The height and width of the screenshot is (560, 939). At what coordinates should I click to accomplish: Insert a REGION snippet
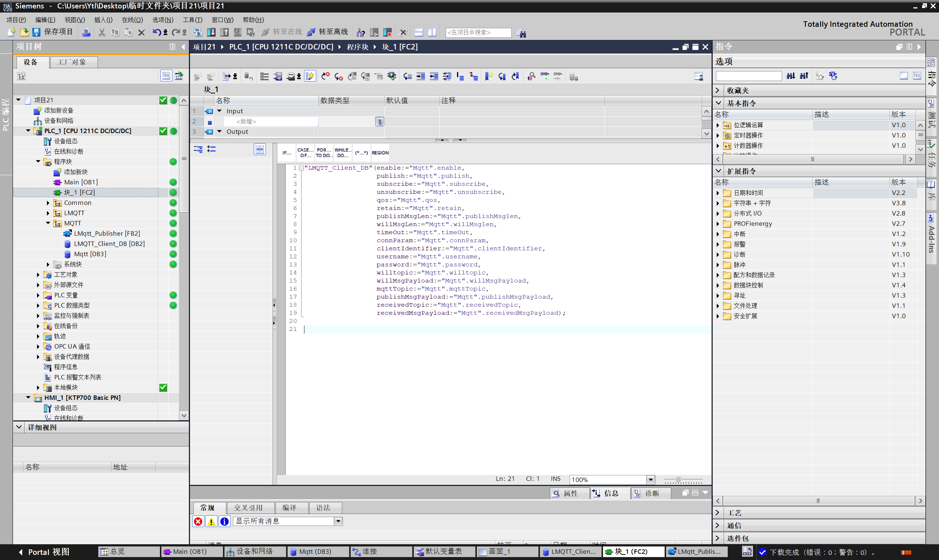click(x=380, y=152)
